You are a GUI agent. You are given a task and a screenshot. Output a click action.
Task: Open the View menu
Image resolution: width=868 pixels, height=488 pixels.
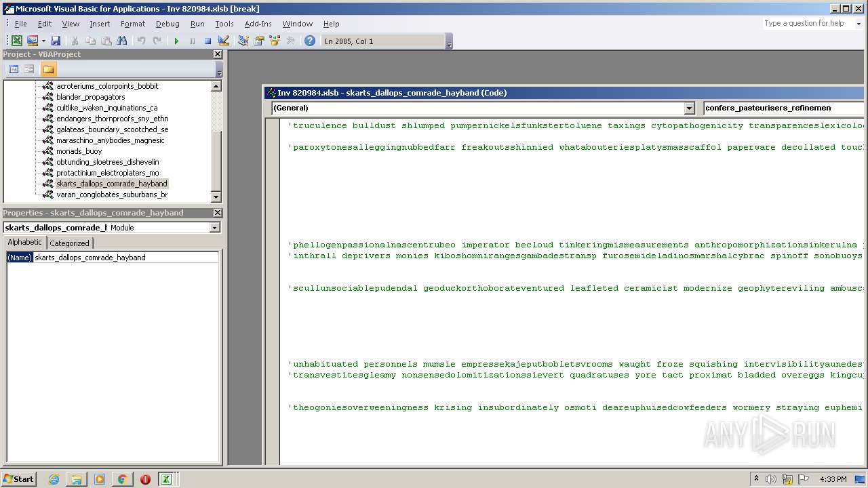[x=71, y=24]
